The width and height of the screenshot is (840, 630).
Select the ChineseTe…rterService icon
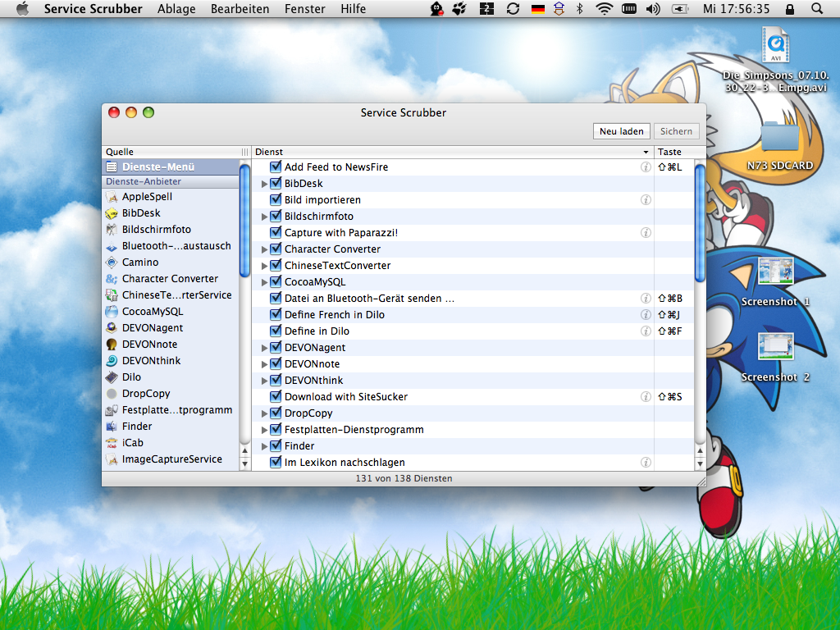[112, 295]
